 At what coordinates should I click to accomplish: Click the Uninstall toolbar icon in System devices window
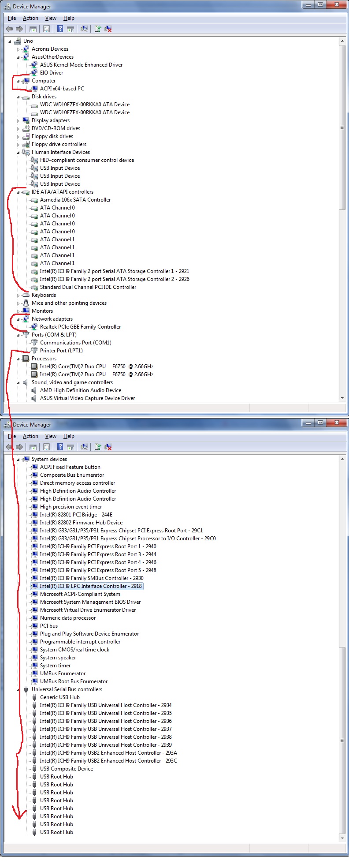108,447
